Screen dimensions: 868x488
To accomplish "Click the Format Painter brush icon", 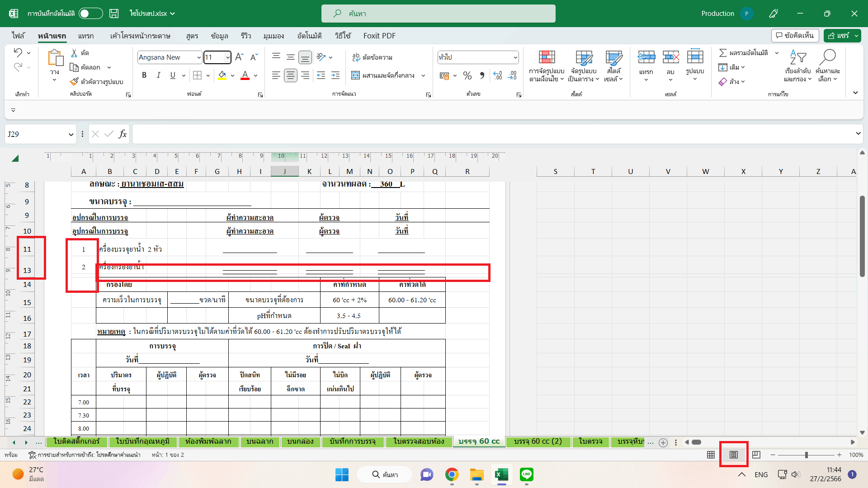I will coord(74,82).
